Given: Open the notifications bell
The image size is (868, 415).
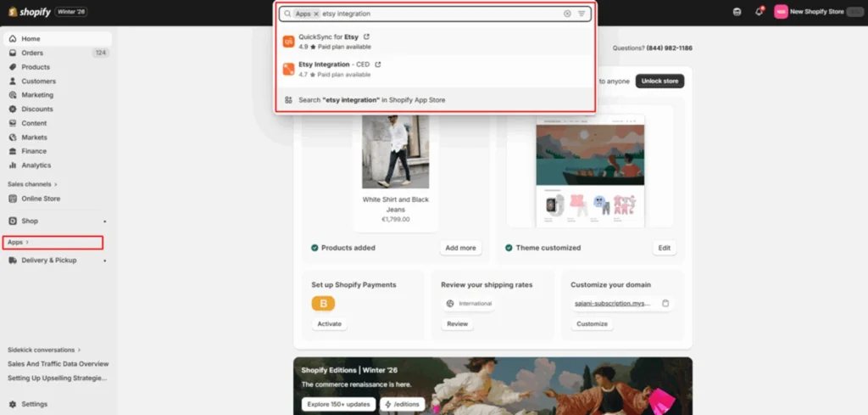Looking at the screenshot, I should 759,12.
